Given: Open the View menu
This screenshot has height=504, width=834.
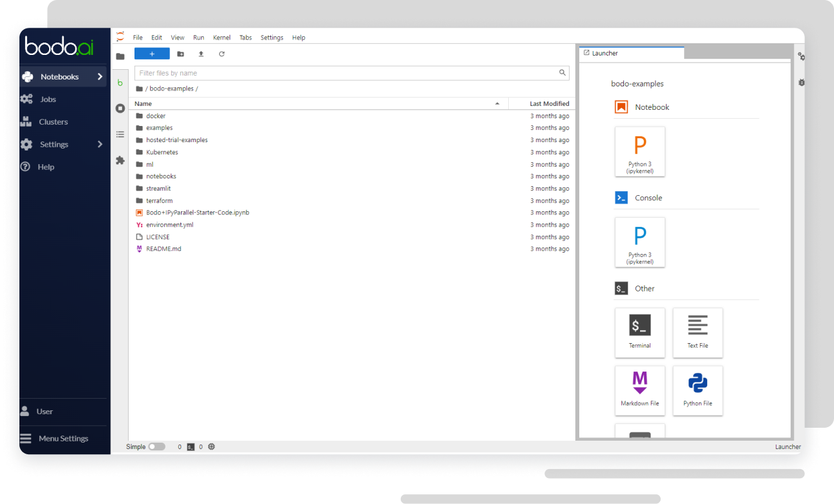Looking at the screenshot, I should click(x=178, y=37).
